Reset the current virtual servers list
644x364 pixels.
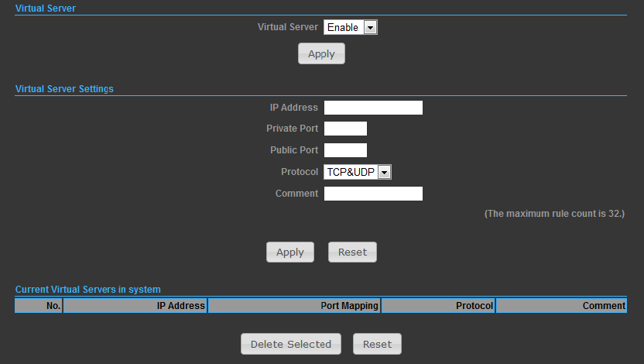(x=377, y=344)
